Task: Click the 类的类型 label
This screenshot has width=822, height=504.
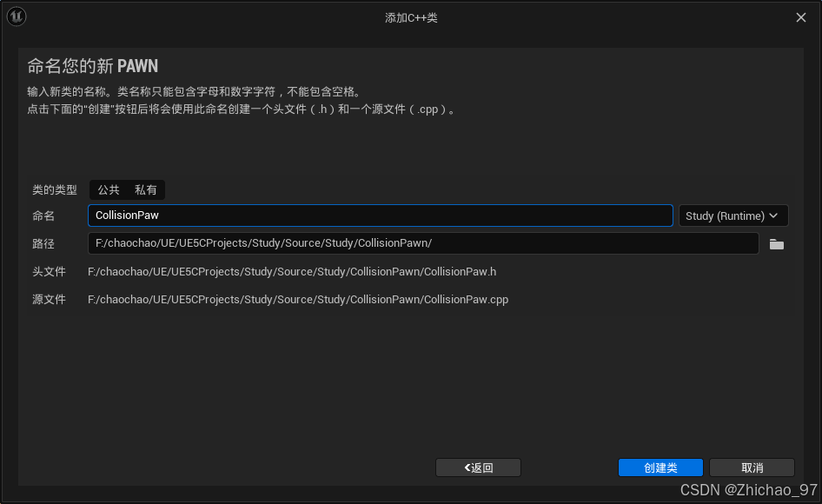Action: click(55, 189)
